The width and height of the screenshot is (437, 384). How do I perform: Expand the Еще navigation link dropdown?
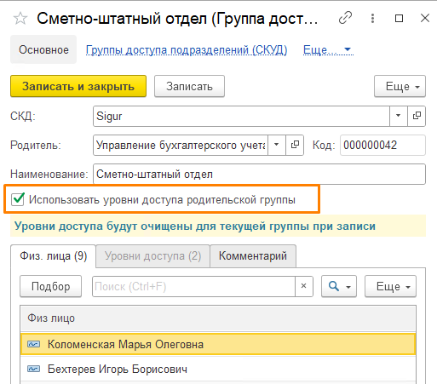(x=328, y=50)
